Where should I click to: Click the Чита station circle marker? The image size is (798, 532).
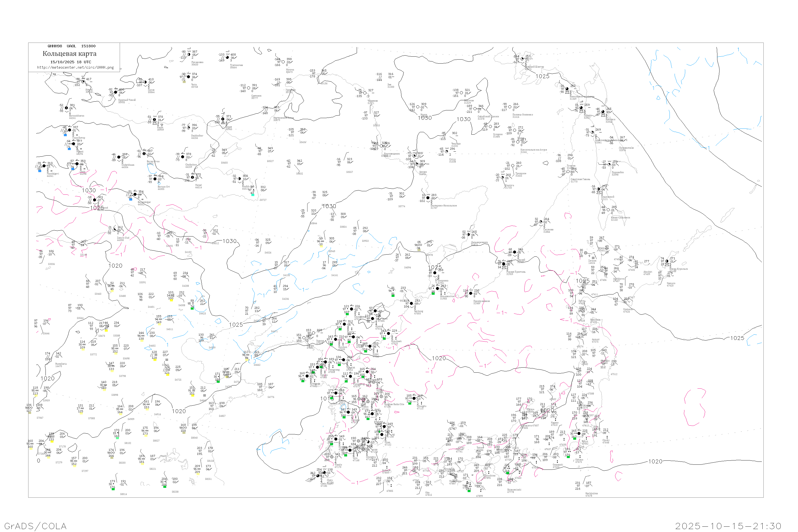click(189, 77)
